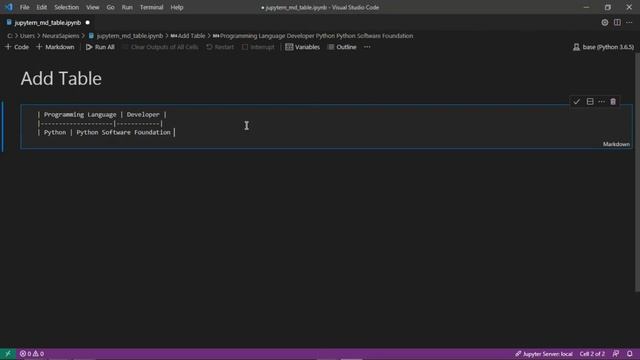Open cell more actions ellipsis
This screenshot has height=360, width=640.
click(601, 102)
